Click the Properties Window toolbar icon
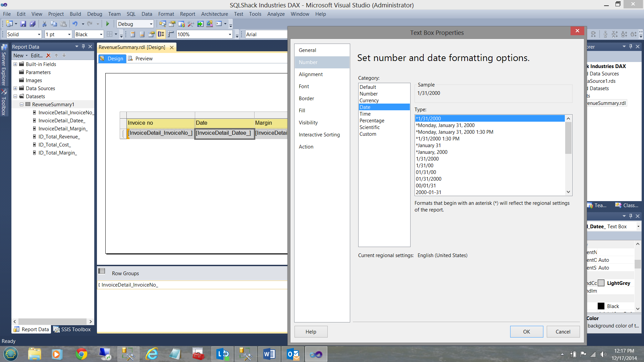 pos(172,24)
